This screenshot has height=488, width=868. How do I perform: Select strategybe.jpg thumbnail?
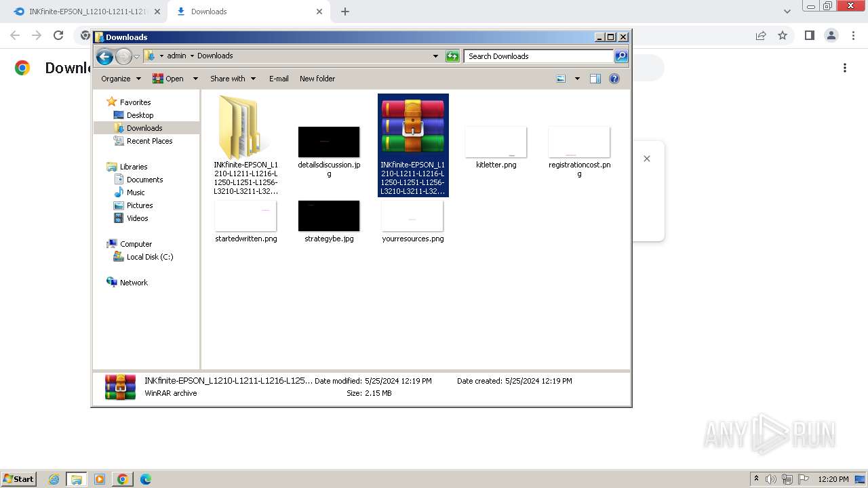coord(329,216)
